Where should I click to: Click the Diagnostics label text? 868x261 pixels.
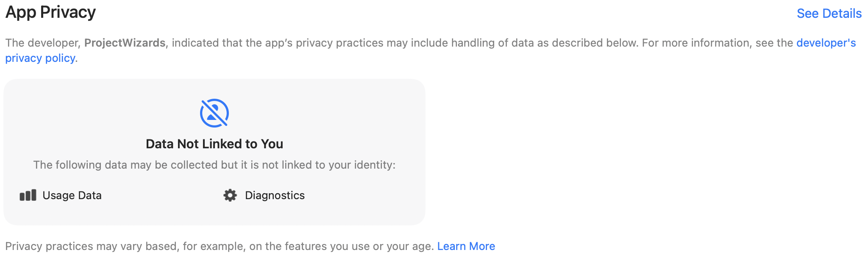click(x=275, y=195)
